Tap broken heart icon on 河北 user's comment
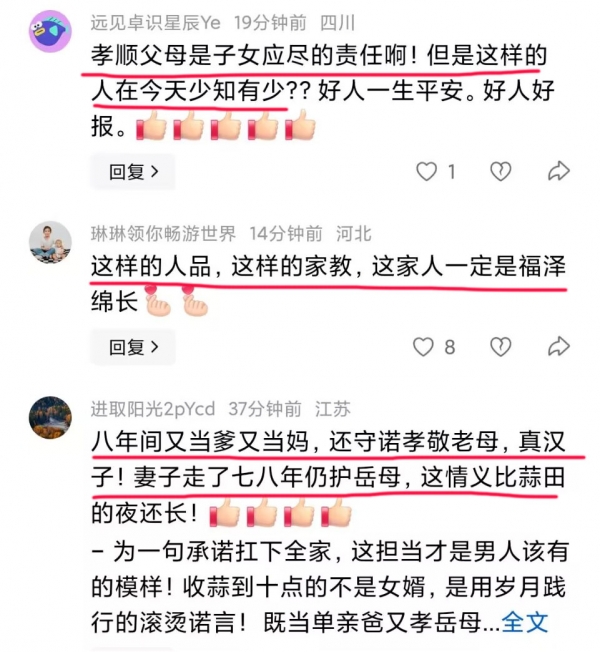The width and height of the screenshot is (600, 652). [501, 347]
